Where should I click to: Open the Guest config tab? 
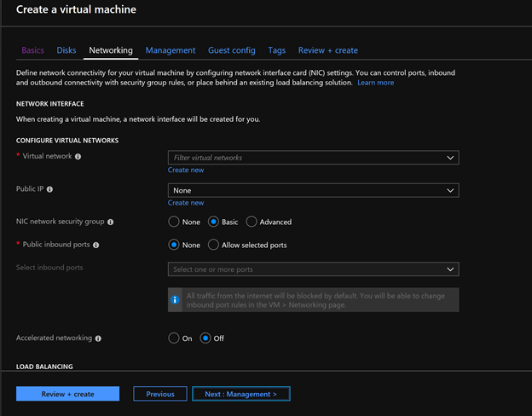[232, 50]
